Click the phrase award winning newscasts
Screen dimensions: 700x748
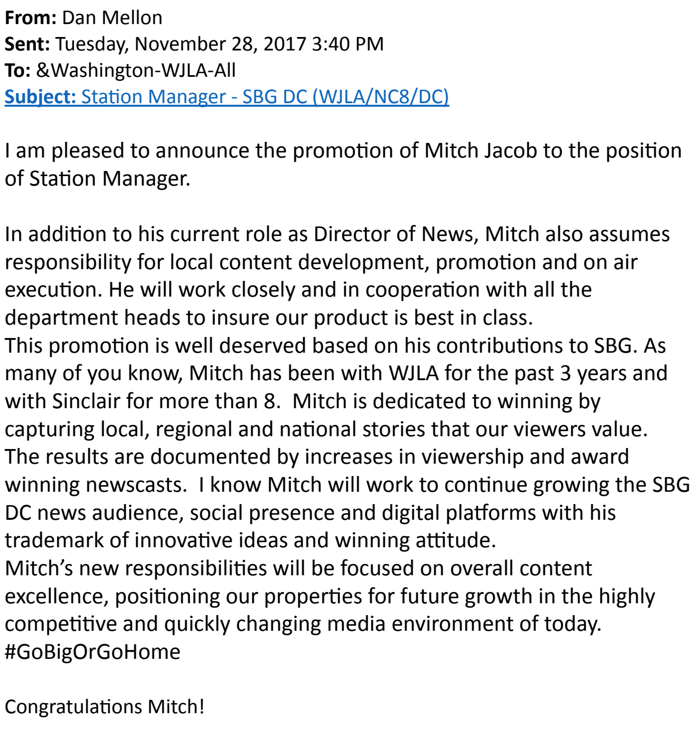coord(317,471)
